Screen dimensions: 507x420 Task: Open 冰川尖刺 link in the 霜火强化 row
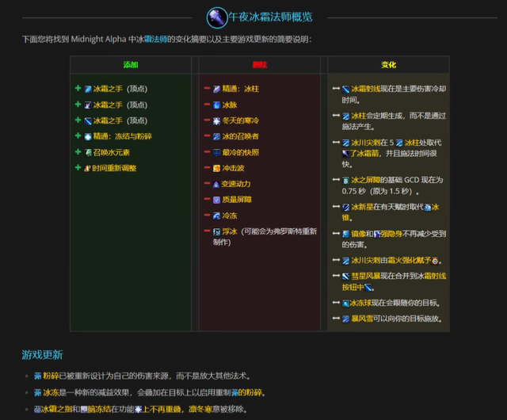click(x=366, y=261)
